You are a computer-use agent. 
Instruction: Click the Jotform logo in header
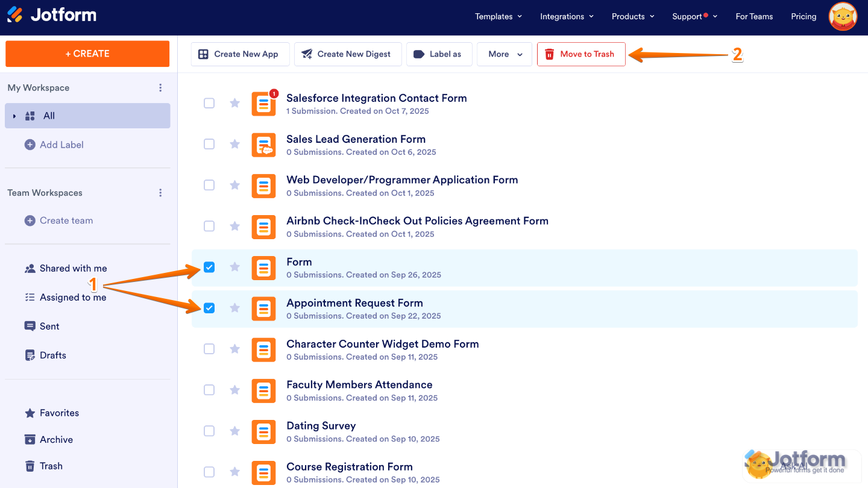coord(52,16)
